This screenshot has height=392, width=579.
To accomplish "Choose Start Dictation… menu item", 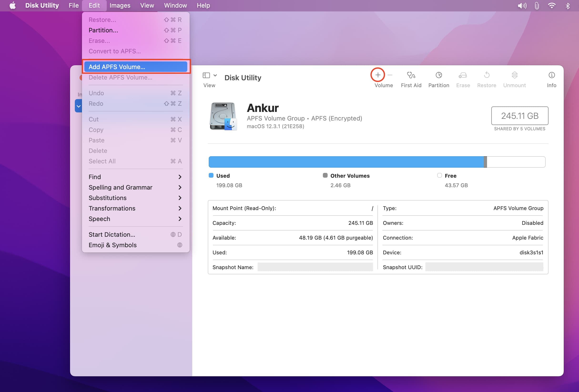I will click(136, 234).
